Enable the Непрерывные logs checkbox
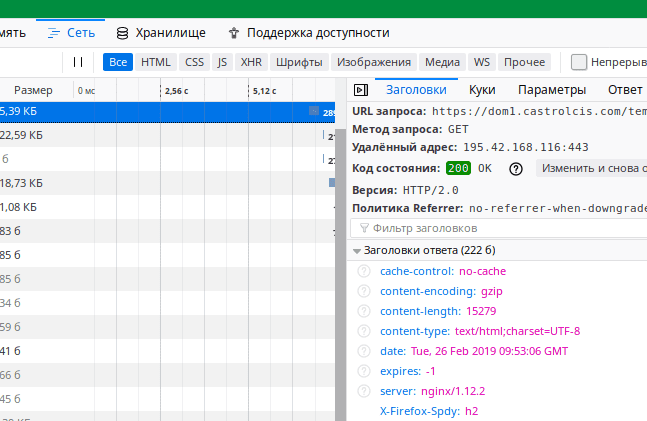Viewport: 647px width, 421px height. (x=579, y=62)
